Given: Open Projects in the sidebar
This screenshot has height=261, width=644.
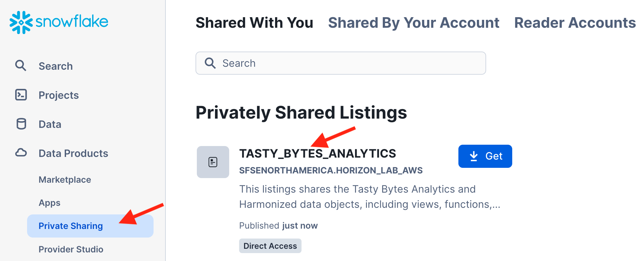Looking at the screenshot, I should (58, 95).
